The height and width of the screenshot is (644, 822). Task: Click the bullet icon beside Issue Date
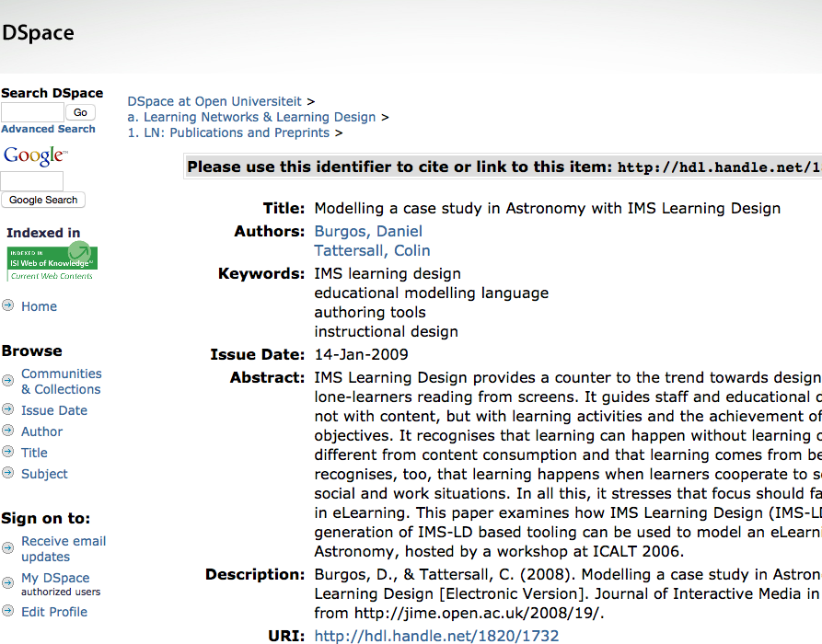pyautogui.click(x=8, y=409)
